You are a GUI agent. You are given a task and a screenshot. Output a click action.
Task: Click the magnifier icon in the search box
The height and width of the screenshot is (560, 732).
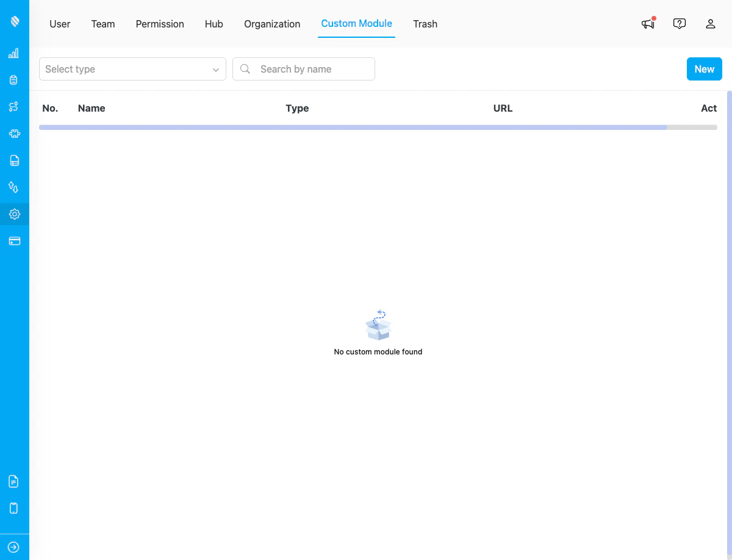coord(245,69)
